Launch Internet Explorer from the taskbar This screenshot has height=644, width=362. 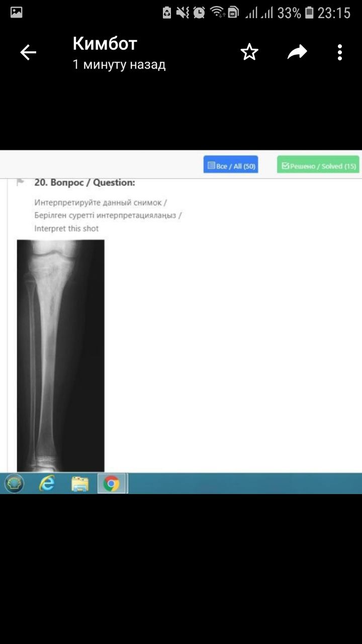point(47,484)
